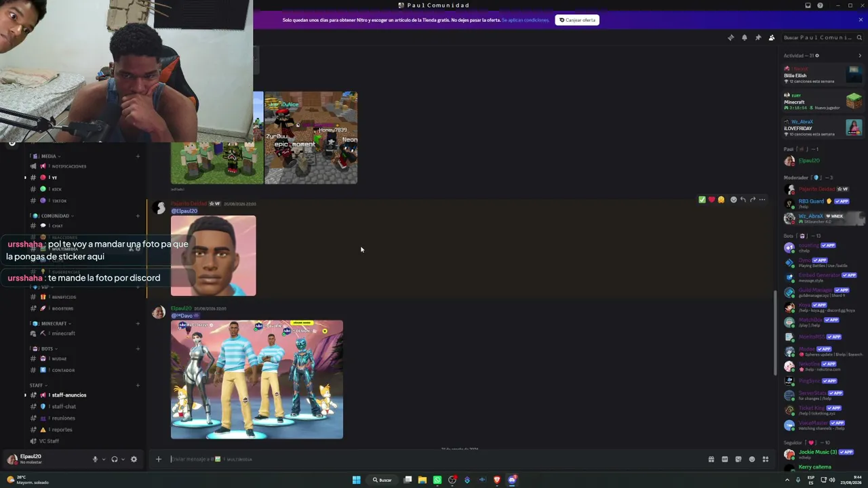Open the threads icon in channel header

[x=731, y=38]
